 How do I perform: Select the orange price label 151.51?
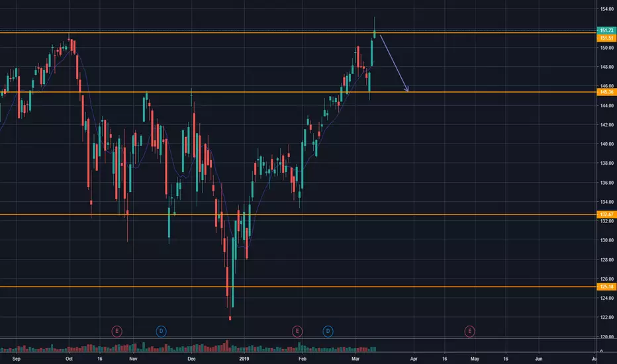click(x=606, y=38)
